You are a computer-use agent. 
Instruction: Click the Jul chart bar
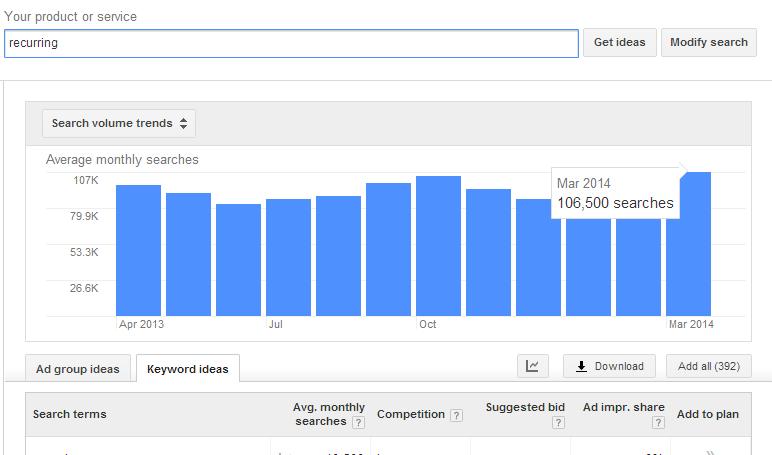(289, 257)
